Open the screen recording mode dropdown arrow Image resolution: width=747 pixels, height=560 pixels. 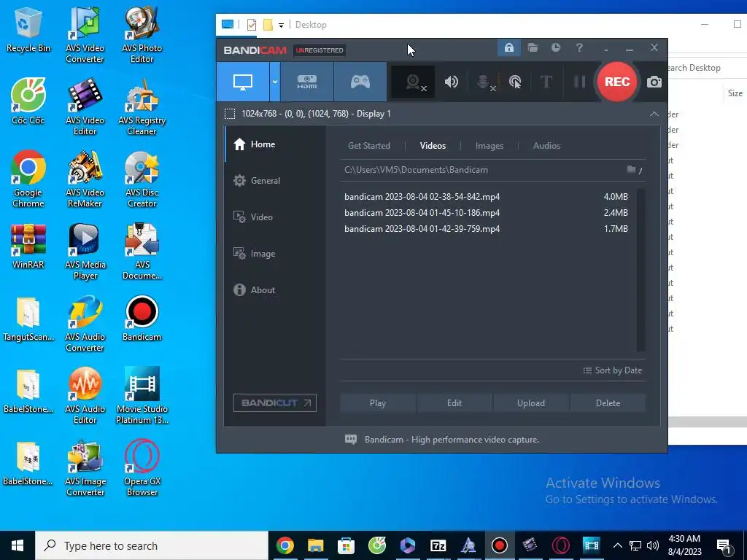[275, 82]
